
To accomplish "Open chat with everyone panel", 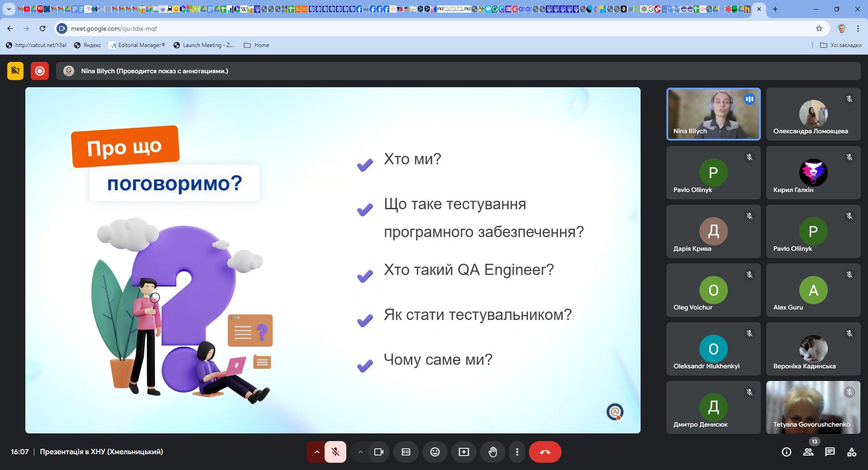I will (830, 452).
